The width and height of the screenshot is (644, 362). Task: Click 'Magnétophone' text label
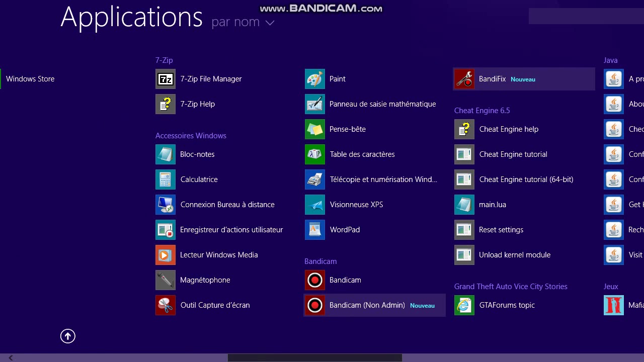(205, 280)
